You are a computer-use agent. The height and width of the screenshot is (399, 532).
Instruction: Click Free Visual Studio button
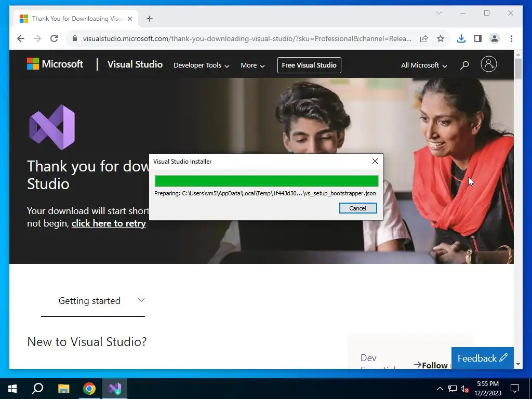pos(309,65)
